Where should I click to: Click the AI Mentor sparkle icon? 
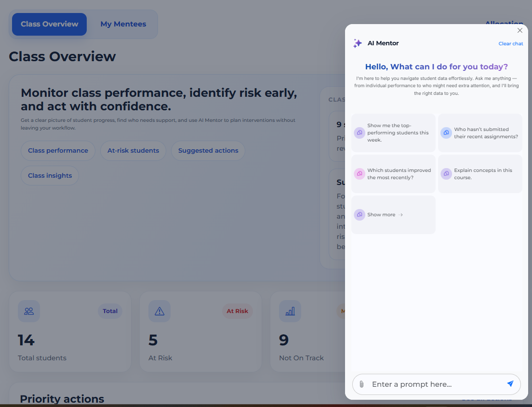pos(358,43)
